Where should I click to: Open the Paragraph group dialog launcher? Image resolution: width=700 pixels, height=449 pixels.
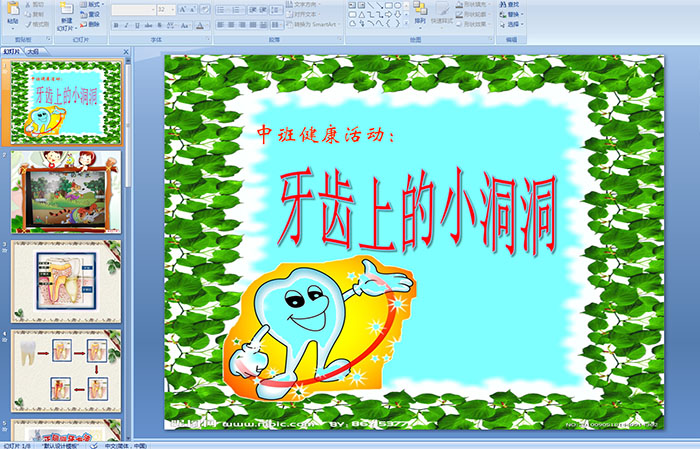coord(340,39)
